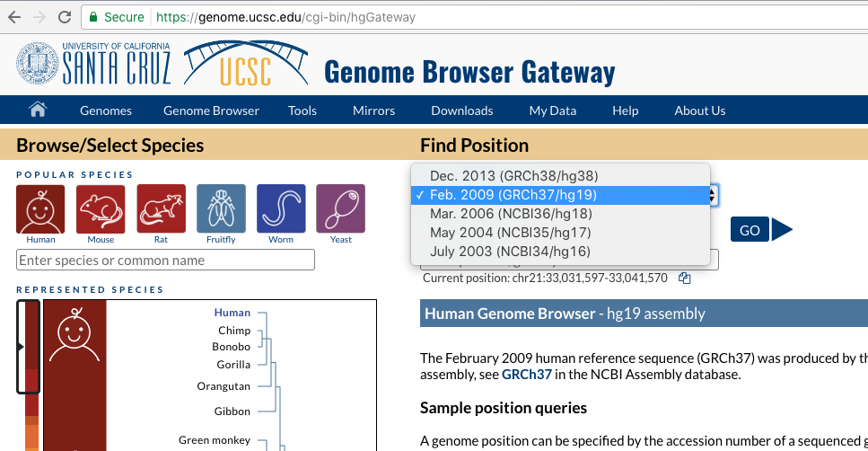Pick the checked Feb. 2009 hg19 option
868x451 pixels.
point(560,195)
